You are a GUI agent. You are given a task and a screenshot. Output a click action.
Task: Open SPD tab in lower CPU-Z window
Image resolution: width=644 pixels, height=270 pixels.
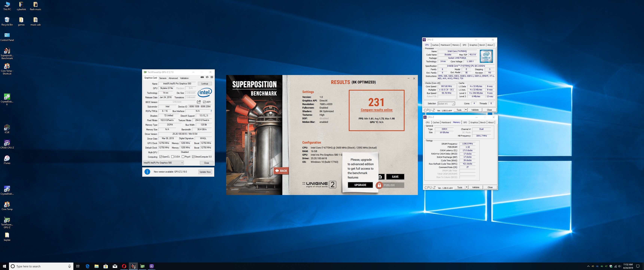point(465,122)
